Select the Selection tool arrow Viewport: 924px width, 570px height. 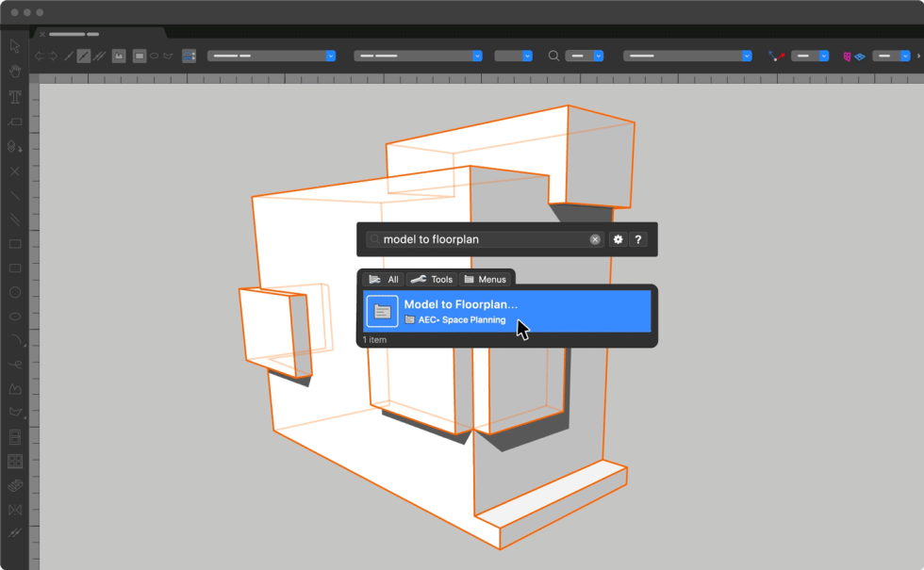click(14, 45)
